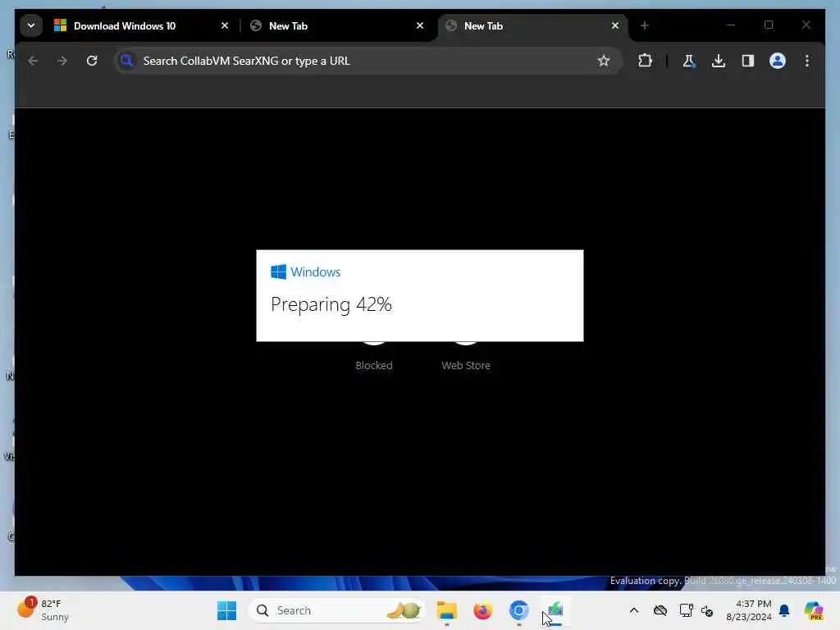Expand hidden system tray icons
840x630 pixels.
[634, 610]
